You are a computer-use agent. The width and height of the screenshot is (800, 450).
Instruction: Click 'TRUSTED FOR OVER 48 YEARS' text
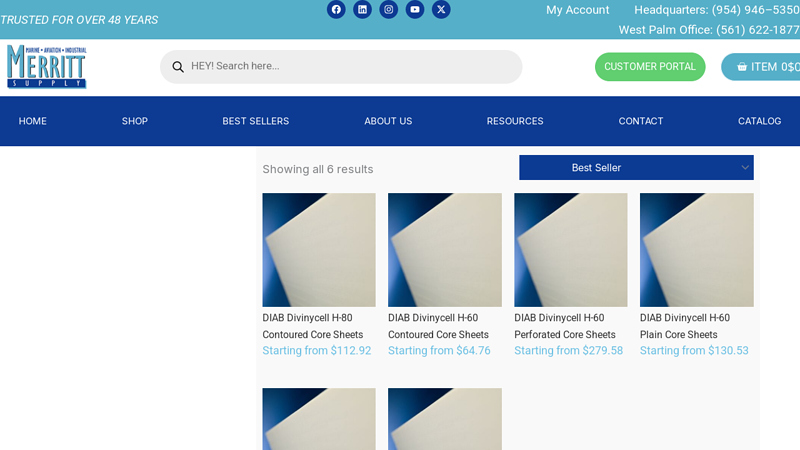tap(79, 20)
